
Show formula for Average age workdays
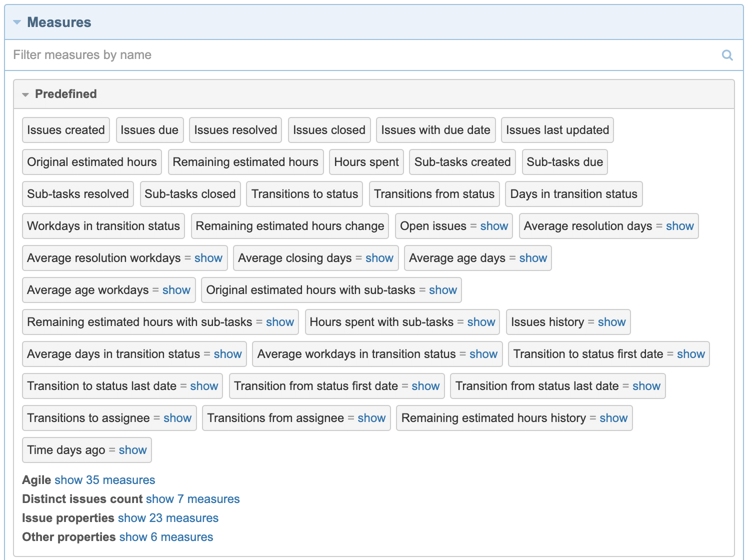coord(176,290)
